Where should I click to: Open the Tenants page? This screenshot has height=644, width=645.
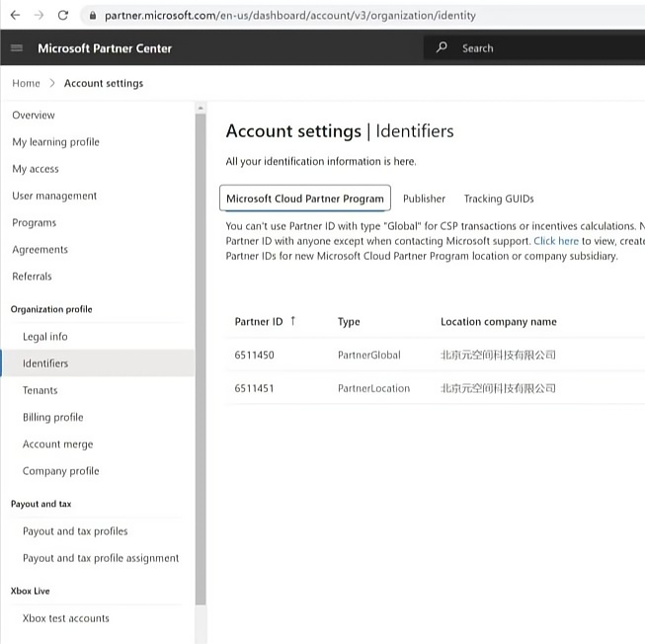40,390
